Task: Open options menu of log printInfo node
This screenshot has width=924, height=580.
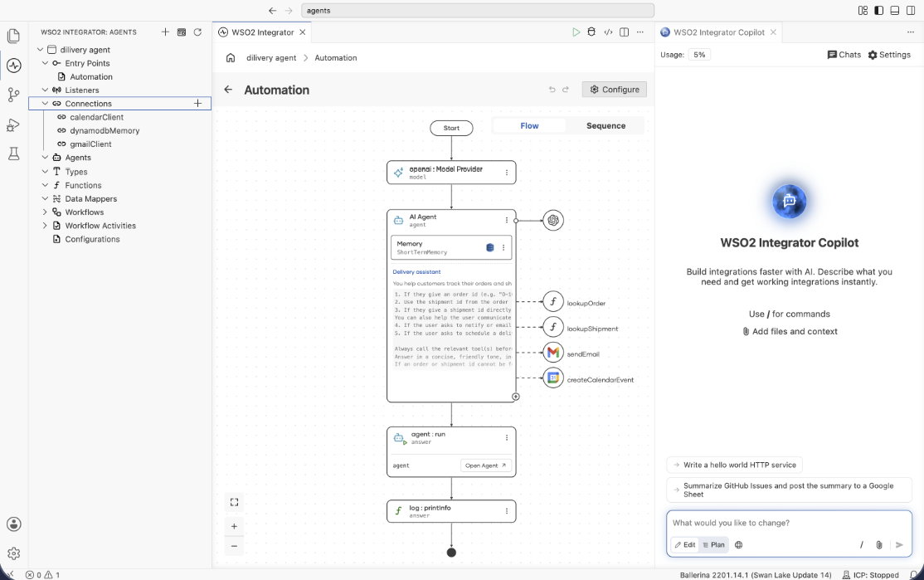Action: click(506, 511)
